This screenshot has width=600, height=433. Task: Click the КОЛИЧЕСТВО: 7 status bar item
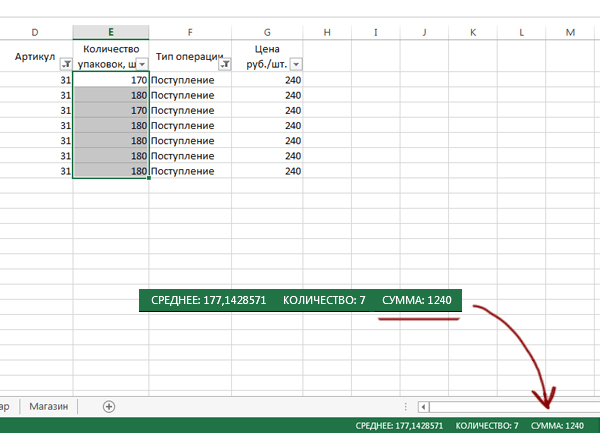(x=486, y=425)
